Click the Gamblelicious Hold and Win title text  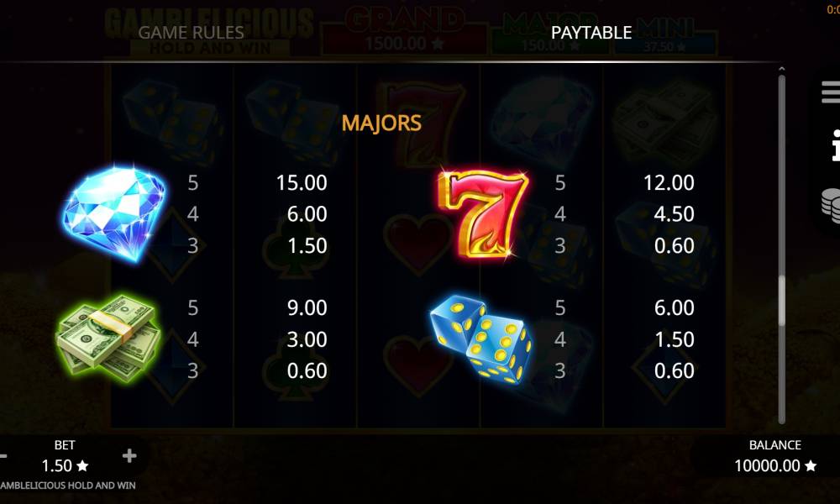point(68,486)
